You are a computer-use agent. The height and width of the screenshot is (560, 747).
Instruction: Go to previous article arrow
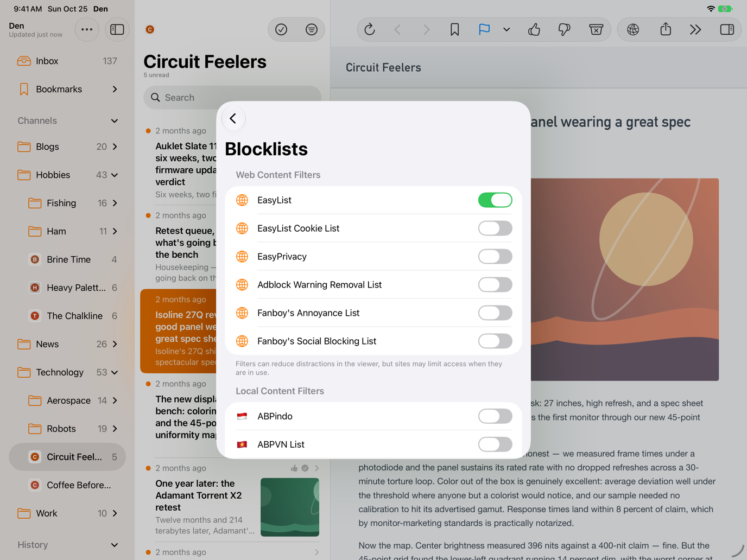[398, 29]
